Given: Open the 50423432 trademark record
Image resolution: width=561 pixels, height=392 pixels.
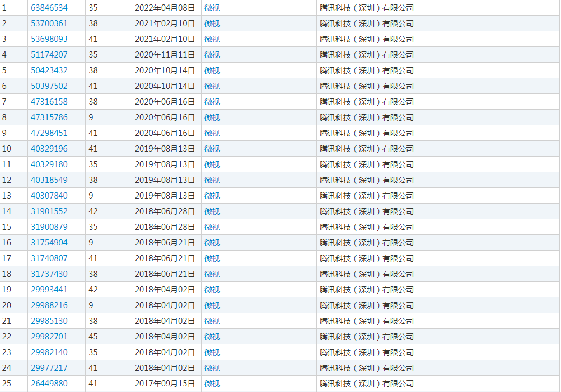Looking at the screenshot, I should pos(49,70).
